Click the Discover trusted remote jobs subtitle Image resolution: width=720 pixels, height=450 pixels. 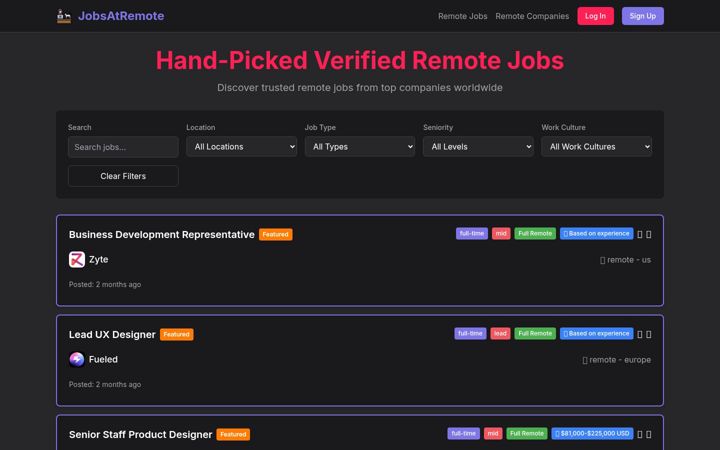tap(360, 88)
